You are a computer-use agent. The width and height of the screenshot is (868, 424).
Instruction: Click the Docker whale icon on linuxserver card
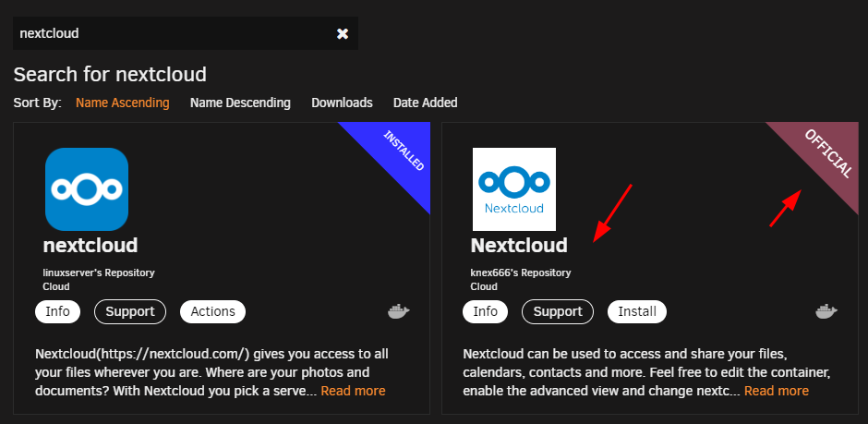click(399, 311)
